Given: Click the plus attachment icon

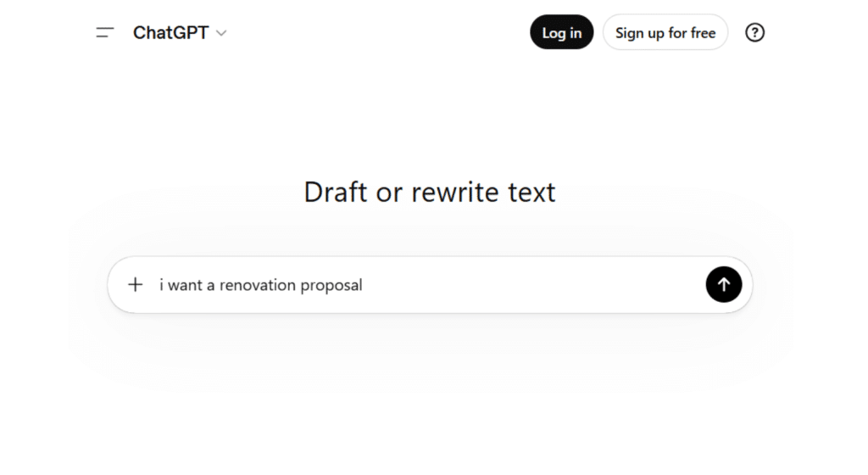Looking at the screenshot, I should coord(136,285).
